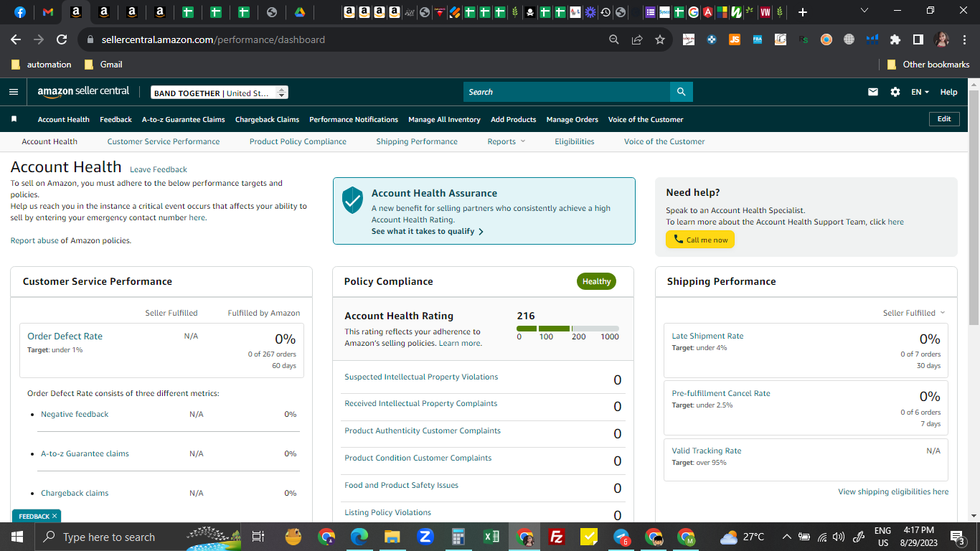The image size is (980, 551).
Task: Click the Chrome profile avatar
Action: 942,39
